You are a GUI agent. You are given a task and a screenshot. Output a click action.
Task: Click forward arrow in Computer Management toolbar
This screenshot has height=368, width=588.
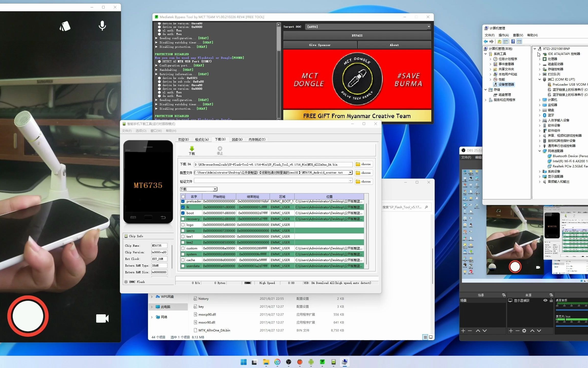coord(492,41)
